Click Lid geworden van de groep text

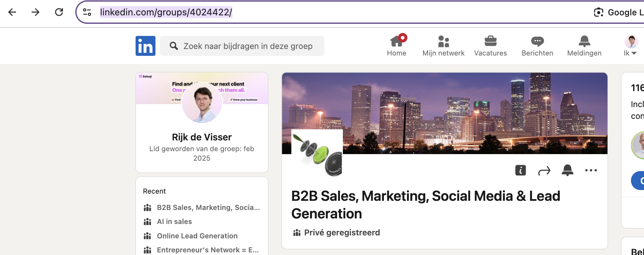[x=202, y=153]
